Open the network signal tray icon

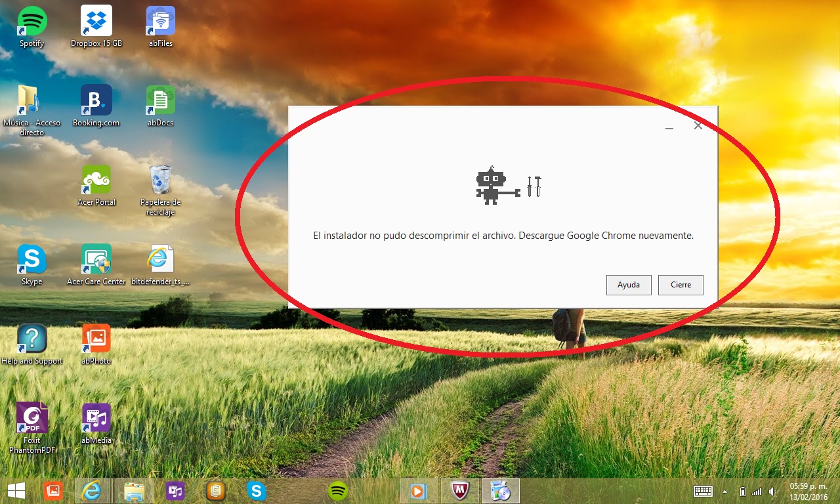(757, 492)
